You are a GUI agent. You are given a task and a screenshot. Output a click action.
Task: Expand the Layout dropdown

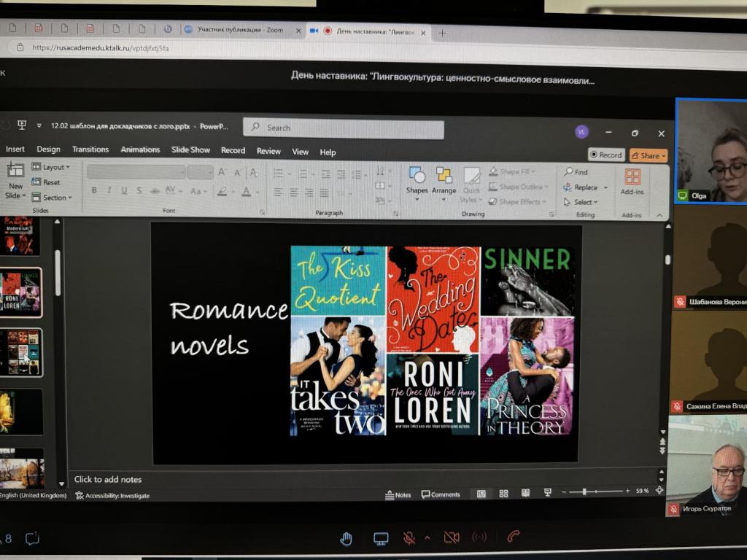click(50, 167)
